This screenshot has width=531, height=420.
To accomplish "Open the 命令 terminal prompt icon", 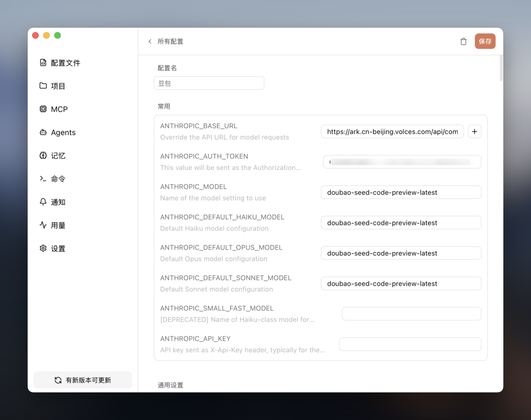I will [x=43, y=179].
